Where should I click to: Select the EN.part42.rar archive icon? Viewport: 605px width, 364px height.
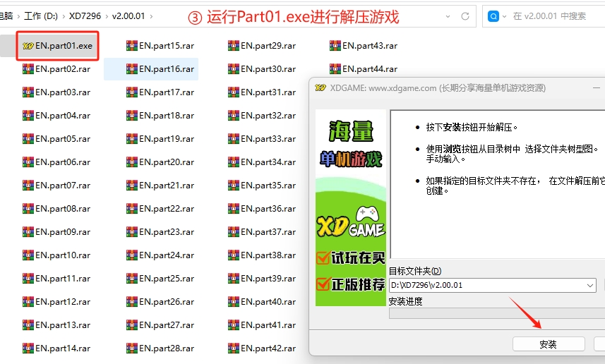(234, 348)
